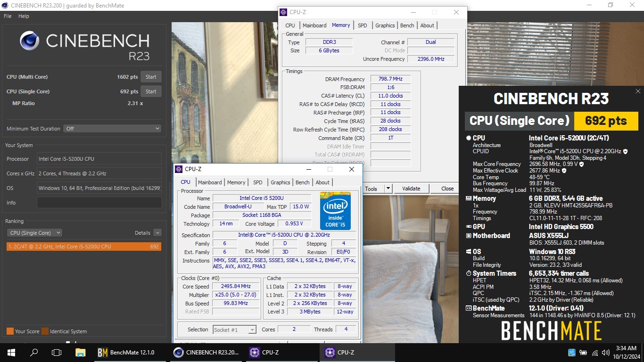
Task: Start the CPU (Multi Core) test
Action: pyautogui.click(x=151, y=77)
